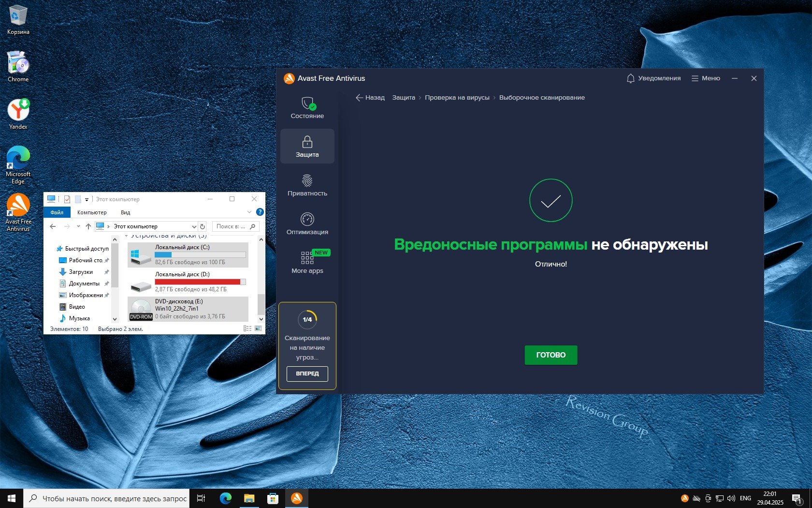Select Видео in the navigation pane
The height and width of the screenshot is (508, 812).
click(72, 307)
